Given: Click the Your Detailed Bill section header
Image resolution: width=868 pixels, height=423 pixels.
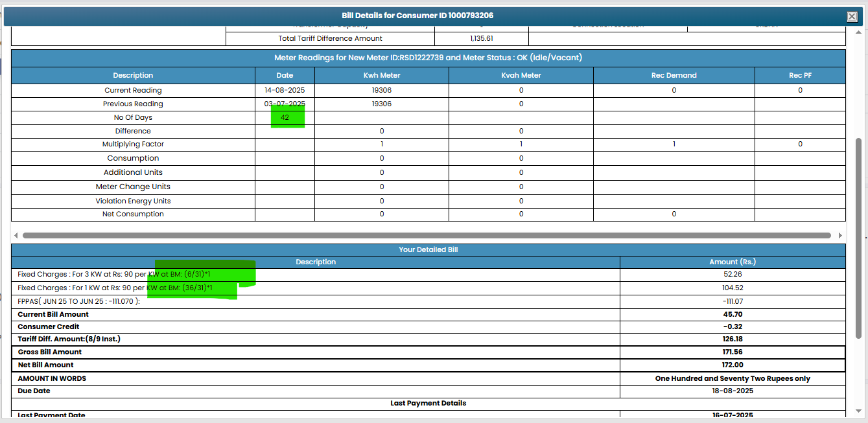Looking at the screenshot, I should [x=428, y=249].
